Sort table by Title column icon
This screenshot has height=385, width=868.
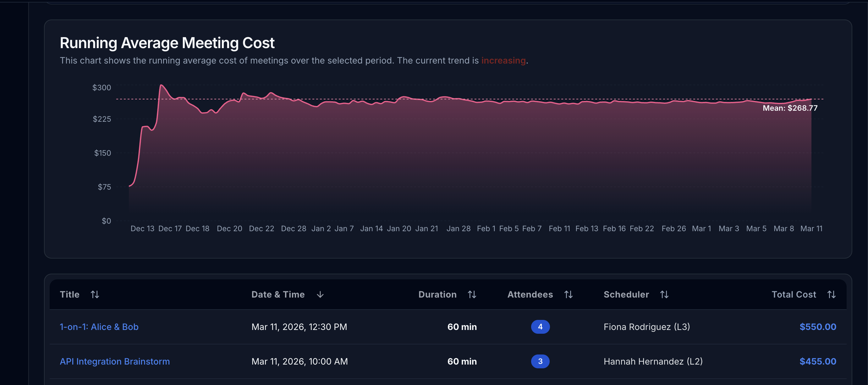click(x=95, y=295)
